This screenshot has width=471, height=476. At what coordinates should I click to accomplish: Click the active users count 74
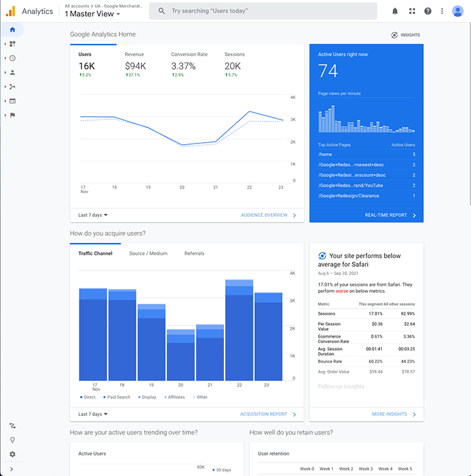tap(328, 71)
